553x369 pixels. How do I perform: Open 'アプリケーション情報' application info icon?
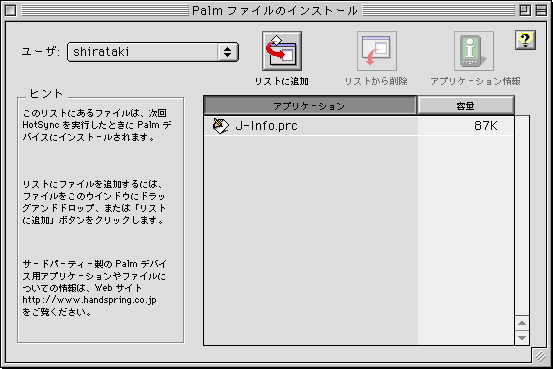click(474, 51)
